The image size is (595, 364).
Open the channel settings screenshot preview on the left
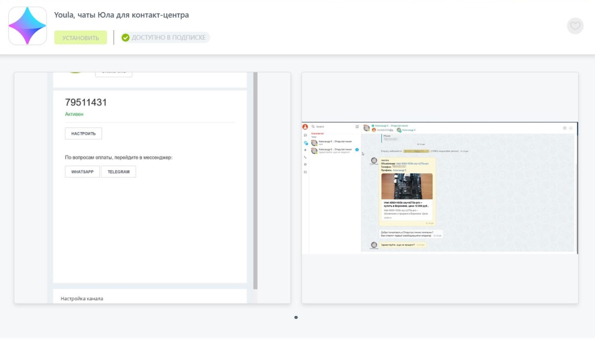click(152, 188)
